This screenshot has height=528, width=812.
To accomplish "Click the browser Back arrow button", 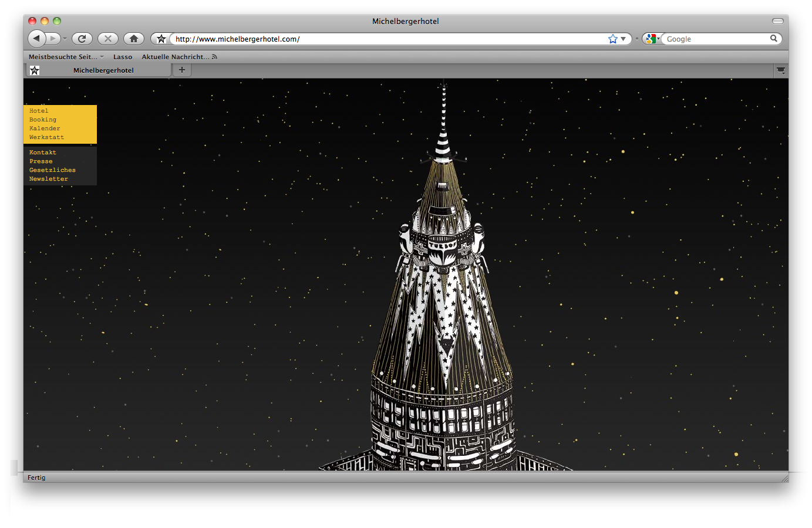I will (36, 39).
